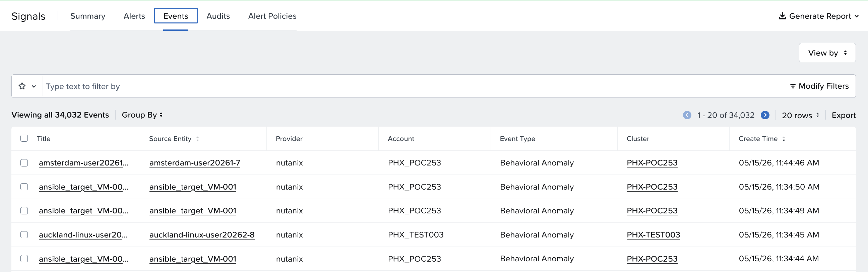
Task: Focus the Type text to filter by field
Action: pyautogui.click(x=413, y=86)
